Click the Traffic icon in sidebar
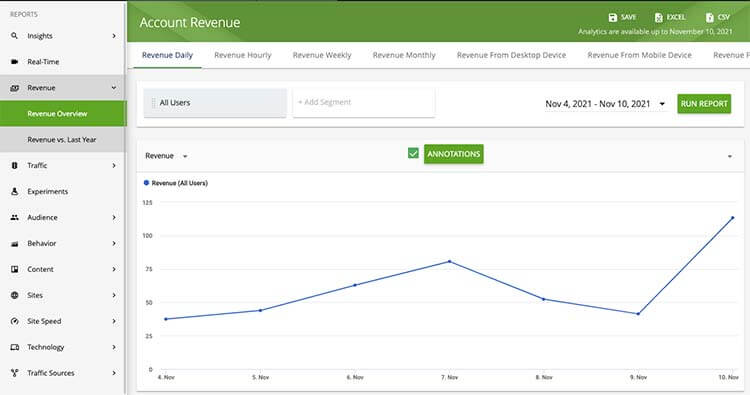This screenshot has height=395, width=750. click(14, 165)
